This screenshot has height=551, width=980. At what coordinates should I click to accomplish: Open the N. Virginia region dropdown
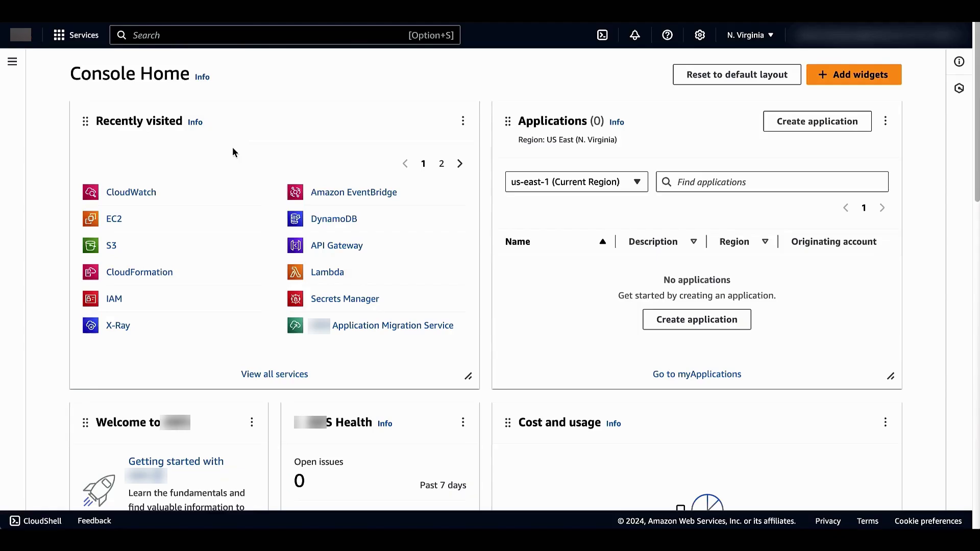[750, 35]
